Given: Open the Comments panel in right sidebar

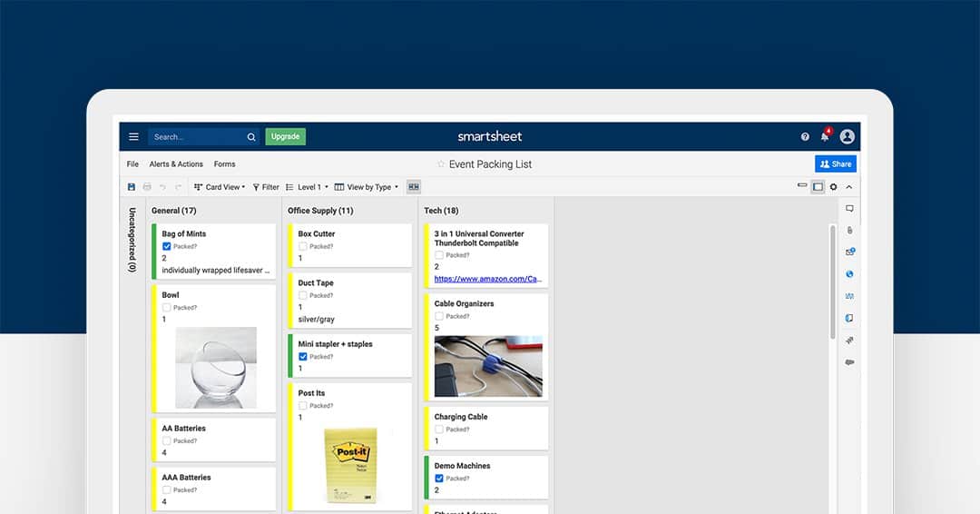Looking at the screenshot, I should click(849, 209).
